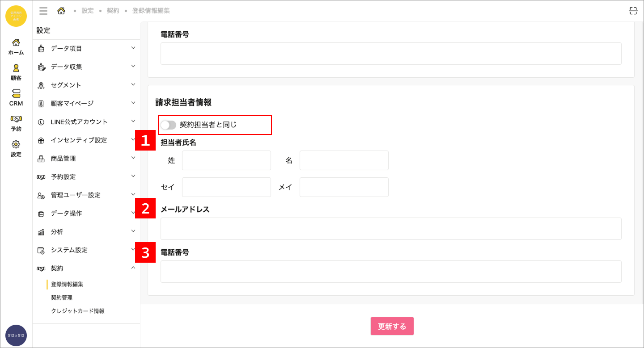Open the yellow account avatar at top left
The image size is (644, 348).
[x=16, y=16]
